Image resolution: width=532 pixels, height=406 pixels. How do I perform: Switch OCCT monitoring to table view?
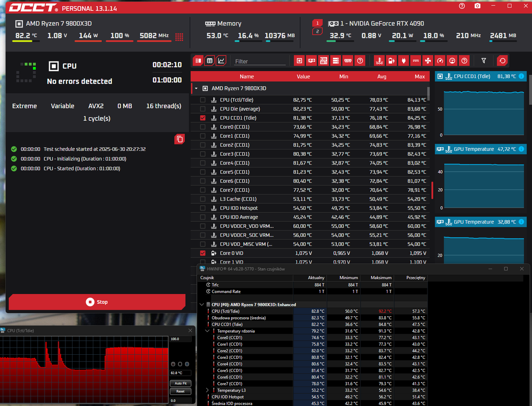click(x=209, y=61)
